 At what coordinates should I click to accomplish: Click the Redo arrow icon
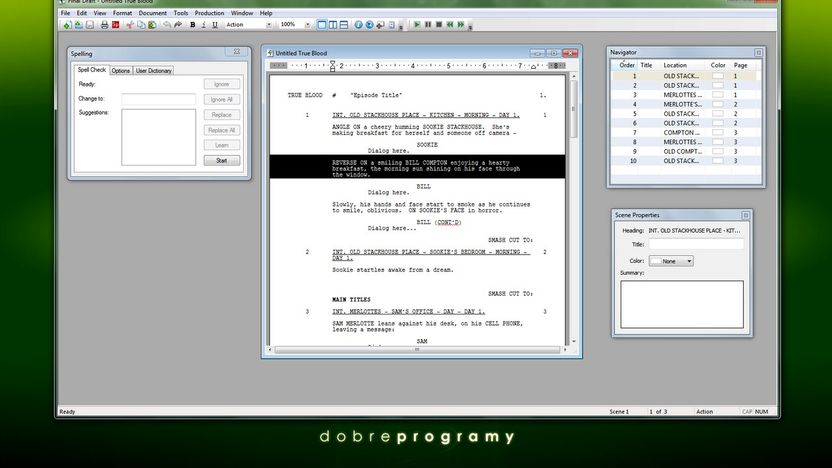(x=178, y=25)
